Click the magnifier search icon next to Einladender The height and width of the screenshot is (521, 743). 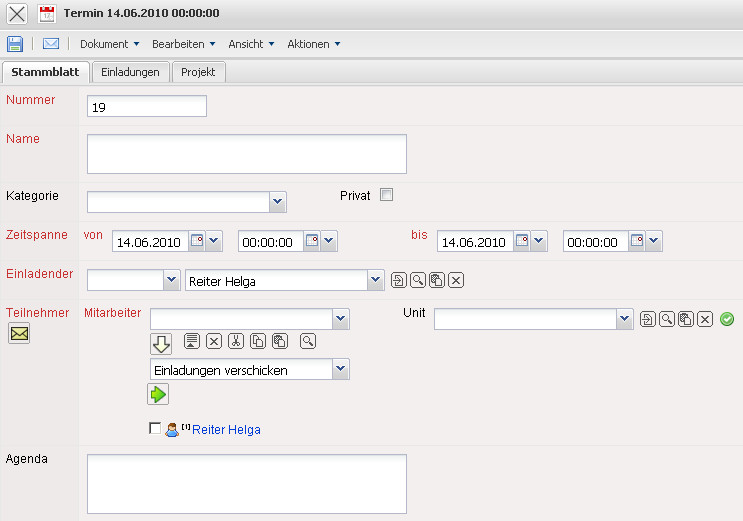click(417, 281)
